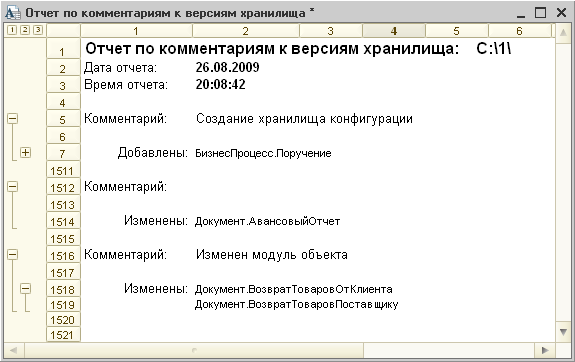
Task: Select grouping level 3 button
Action: [38, 30]
